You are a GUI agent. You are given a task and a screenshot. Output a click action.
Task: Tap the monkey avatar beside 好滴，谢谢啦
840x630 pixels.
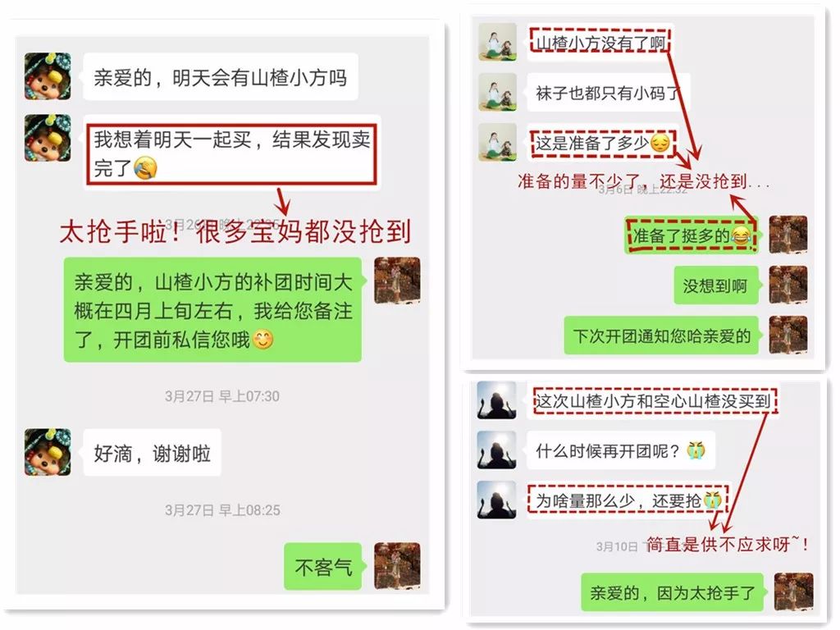point(48,452)
